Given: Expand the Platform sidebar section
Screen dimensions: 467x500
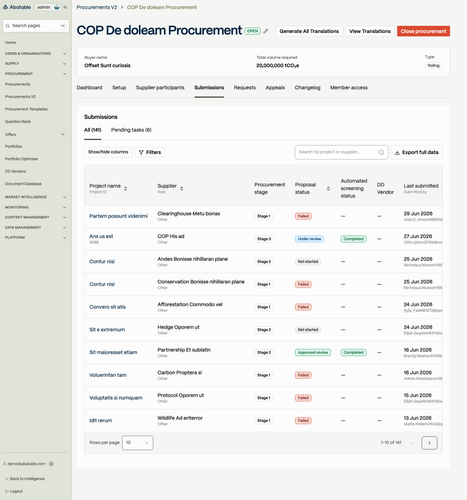Looking at the screenshot, I should pos(35,237).
